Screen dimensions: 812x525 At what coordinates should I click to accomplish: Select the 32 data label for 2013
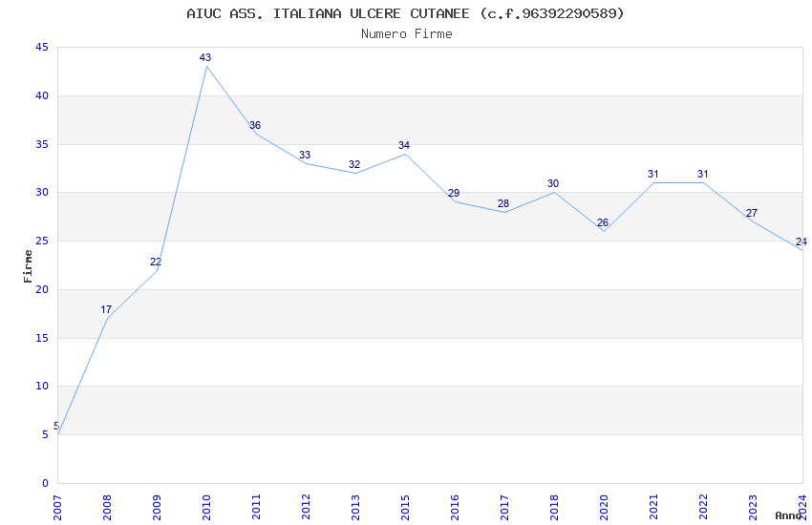pyautogui.click(x=354, y=164)
